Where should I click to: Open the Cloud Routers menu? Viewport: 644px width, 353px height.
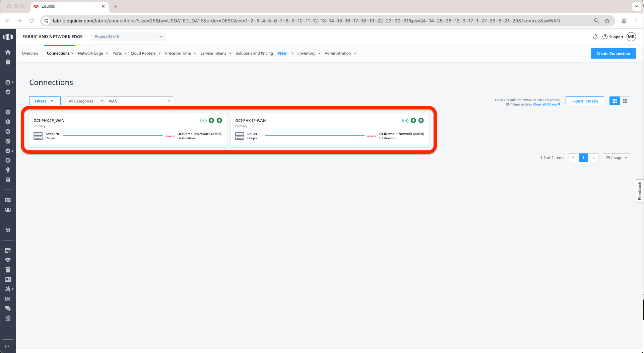pos(145,53)
